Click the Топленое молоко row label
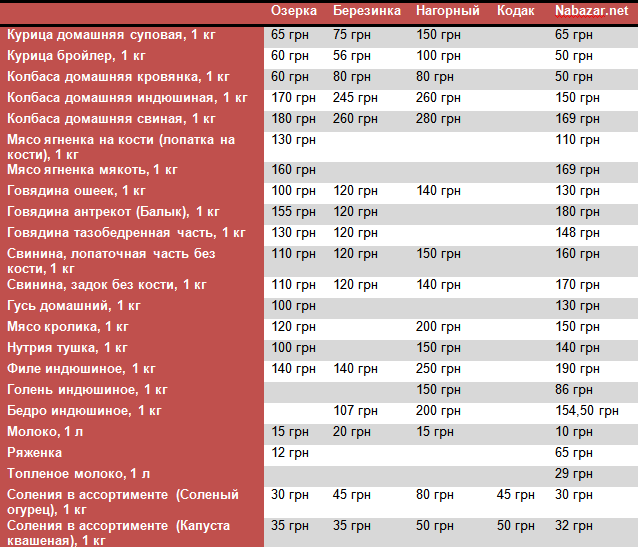638x547 pixels. (x=78, y=473)
